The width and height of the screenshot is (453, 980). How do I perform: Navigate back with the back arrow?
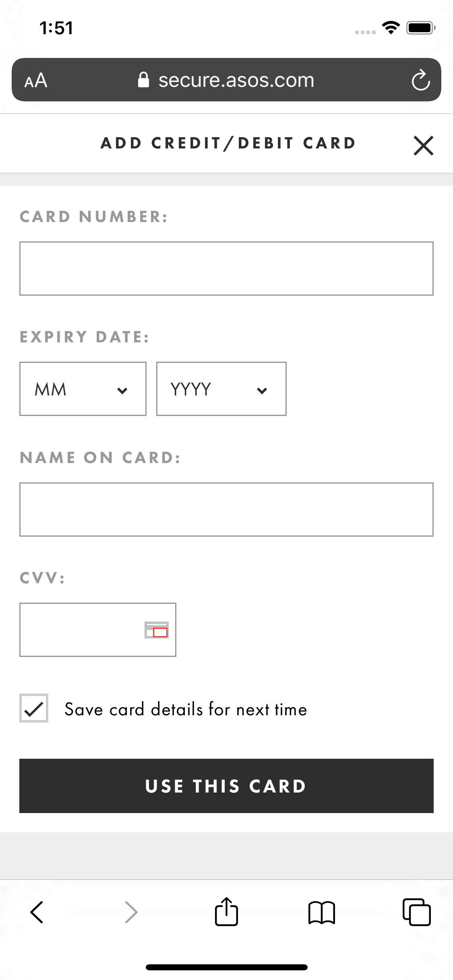[37, 912]
